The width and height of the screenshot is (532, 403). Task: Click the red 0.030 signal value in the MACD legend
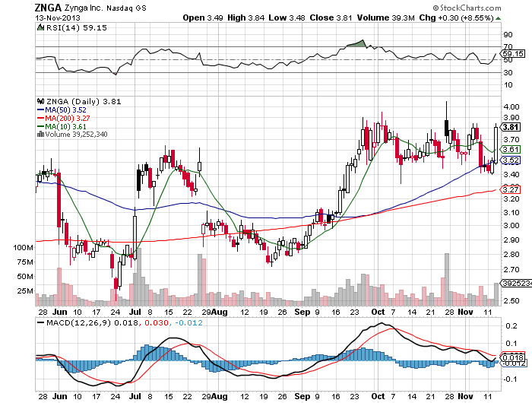pos(157,322)
